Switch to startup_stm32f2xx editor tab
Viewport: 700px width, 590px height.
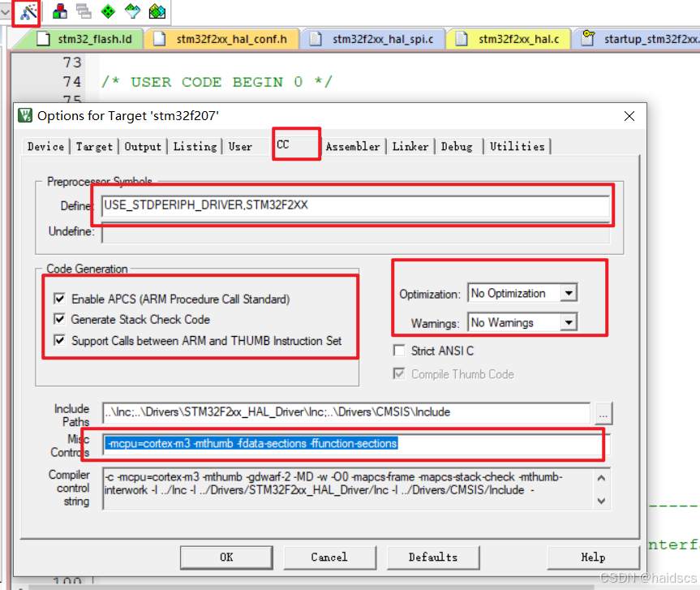[638, 39]
